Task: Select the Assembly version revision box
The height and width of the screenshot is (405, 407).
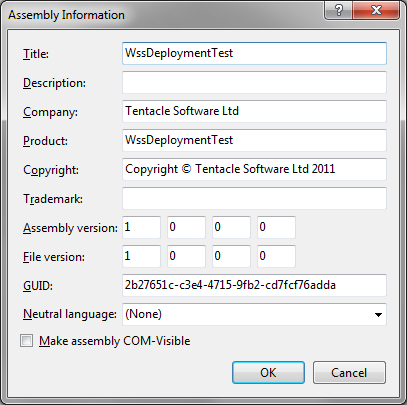Action: 276,227
